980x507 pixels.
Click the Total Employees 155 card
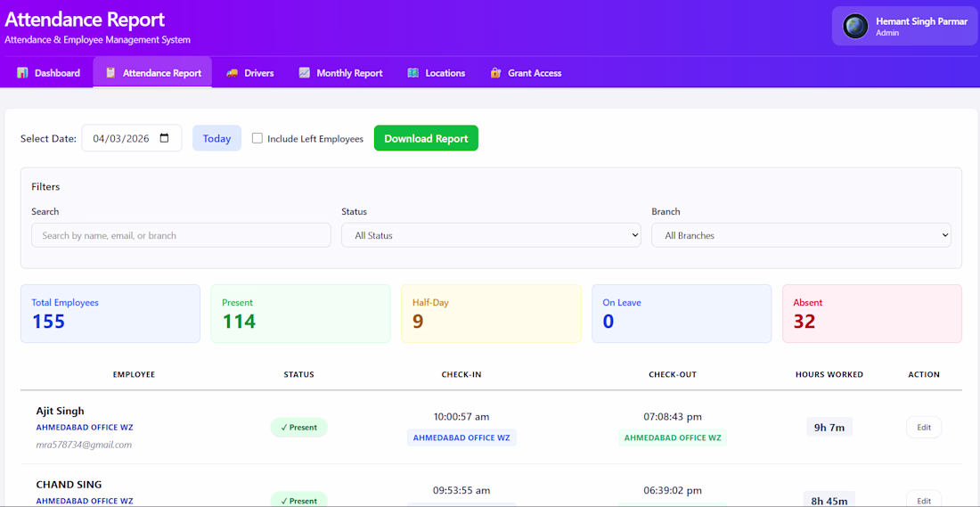110,314
